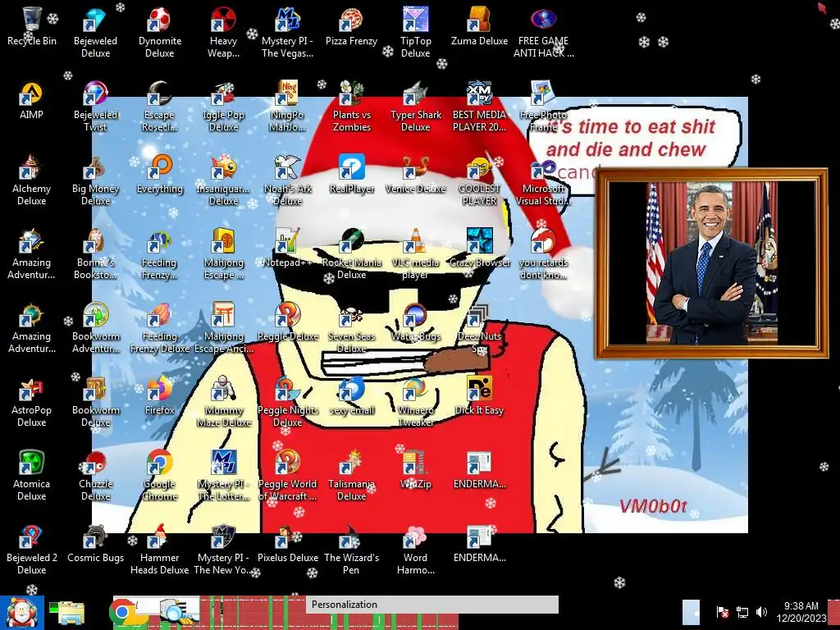Select the Word Harmony shortcut
Image resolution: width=840 pixels, height=630 pixels.
[415, 550]
